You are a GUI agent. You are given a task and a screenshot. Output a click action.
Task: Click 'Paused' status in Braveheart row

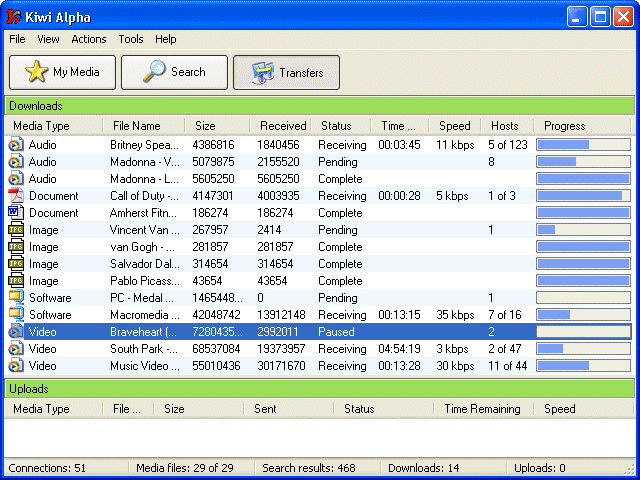[x=336, y=332]
